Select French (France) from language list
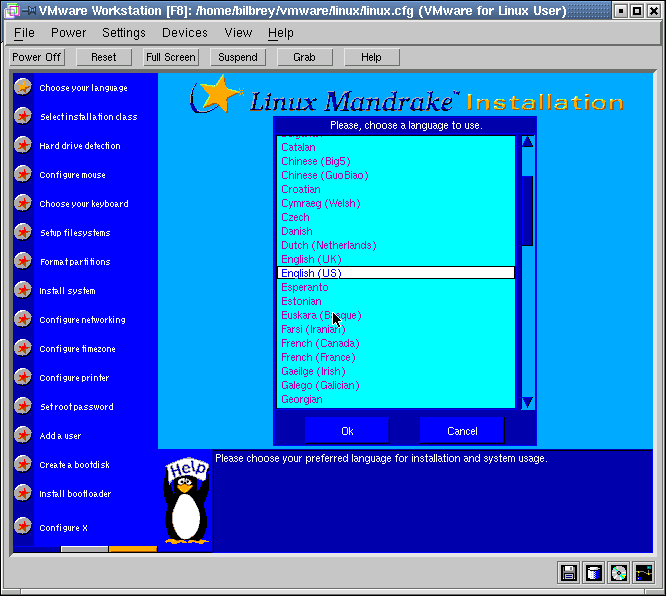666x596 pixels. pyautogui.click(x=319, y=357)
